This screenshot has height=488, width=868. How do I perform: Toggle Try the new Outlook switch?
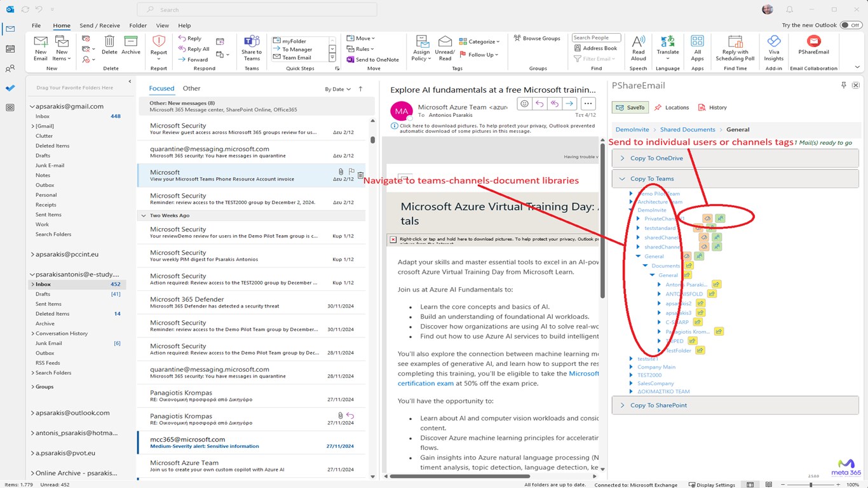point(850,25)
